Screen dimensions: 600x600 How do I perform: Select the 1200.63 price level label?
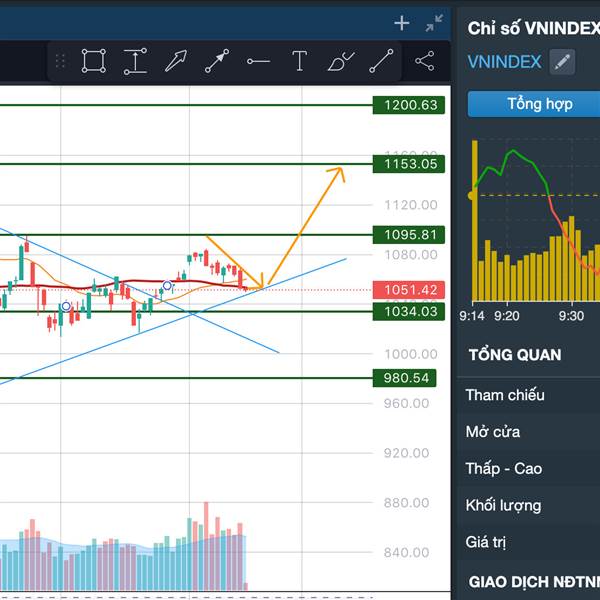(409, 105)
